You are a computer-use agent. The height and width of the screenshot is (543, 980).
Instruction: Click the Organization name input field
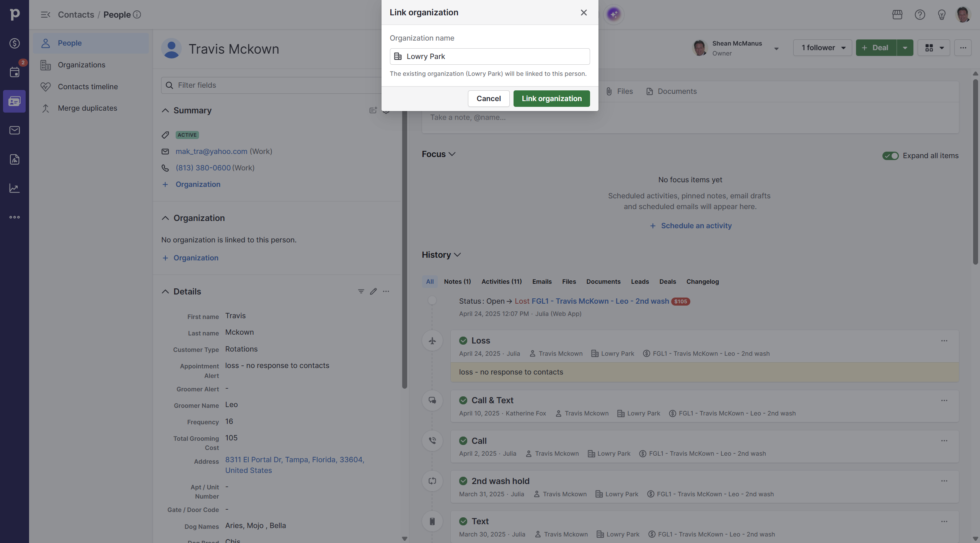tap(490, 56)
